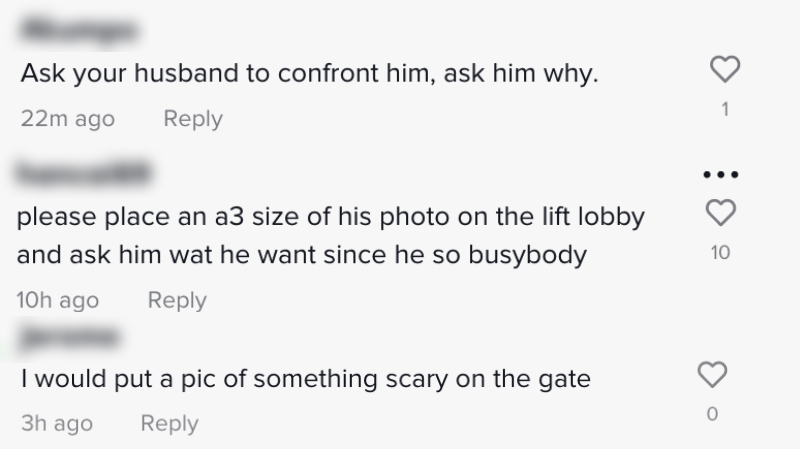Click the comment line mentioning "busybody"
The image size is (800, 449).
click(x=301, y=255)
